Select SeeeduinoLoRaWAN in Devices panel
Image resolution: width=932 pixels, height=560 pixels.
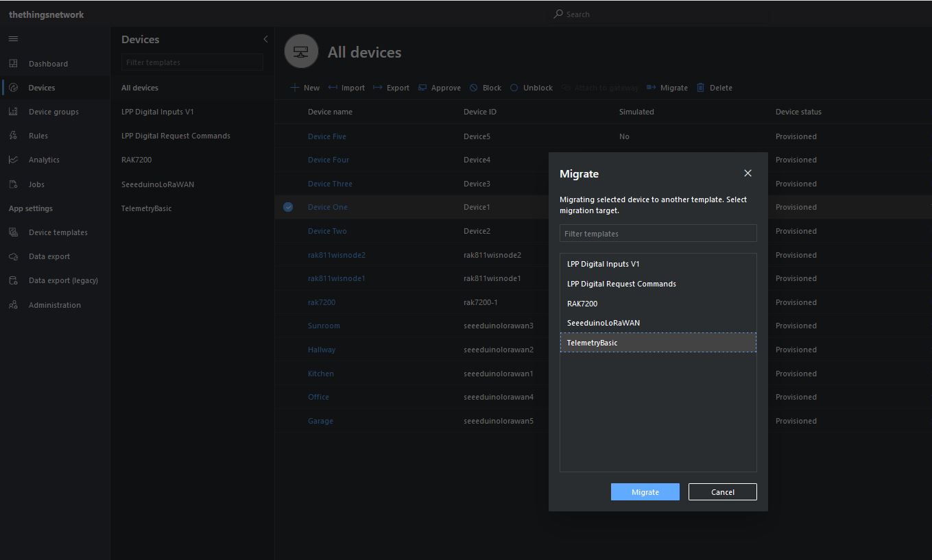click(158, 184)
